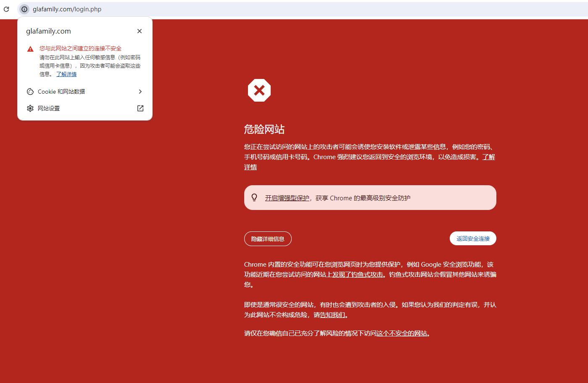
Task: Open the 开启增强型保护 link
Action: coord(287,198)
